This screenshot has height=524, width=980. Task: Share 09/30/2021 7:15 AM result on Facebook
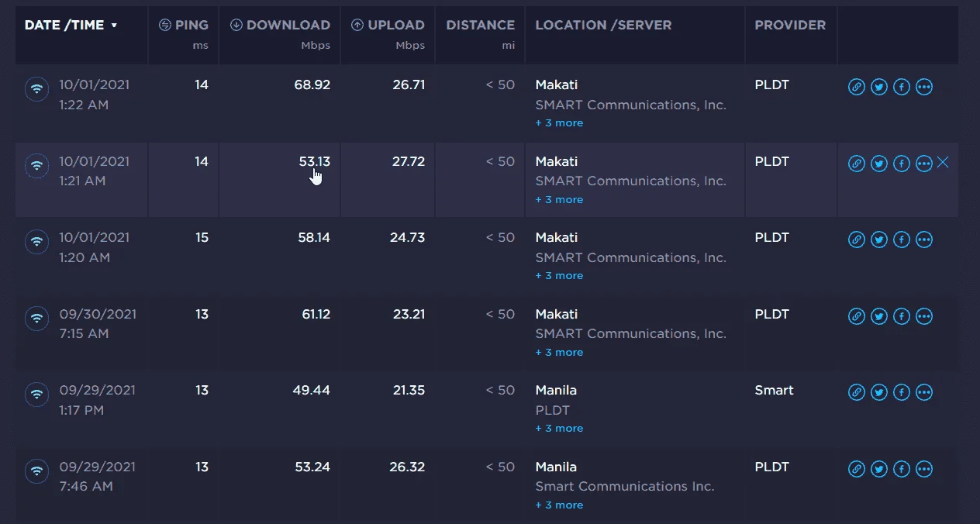point(901,316)
